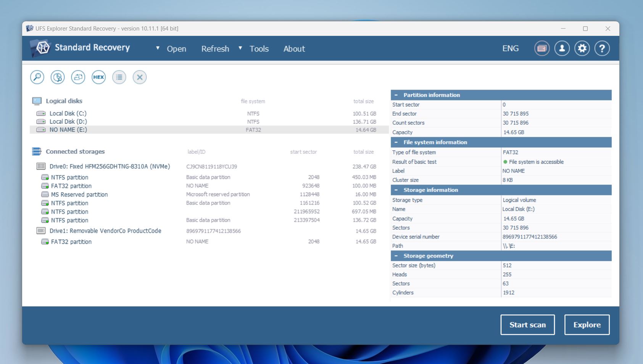Image resolution: width=643 pixels, height=364 pixels.
Task: Collapse the Storage geometry section
Action: 396,256
